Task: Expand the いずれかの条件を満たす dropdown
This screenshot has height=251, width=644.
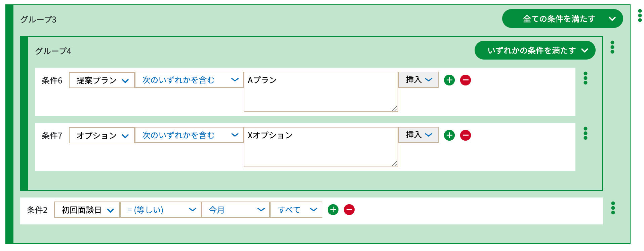Action: coord(535,50)
